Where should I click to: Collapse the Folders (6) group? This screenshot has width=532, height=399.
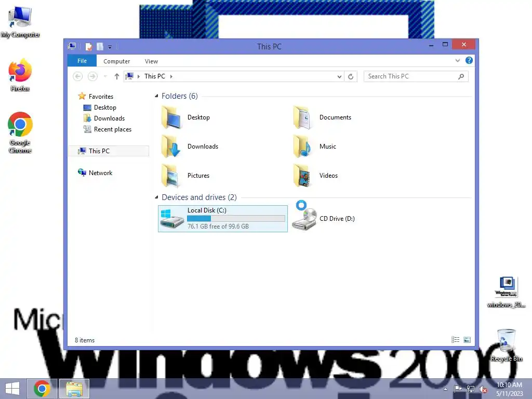(x=156, y=96)
